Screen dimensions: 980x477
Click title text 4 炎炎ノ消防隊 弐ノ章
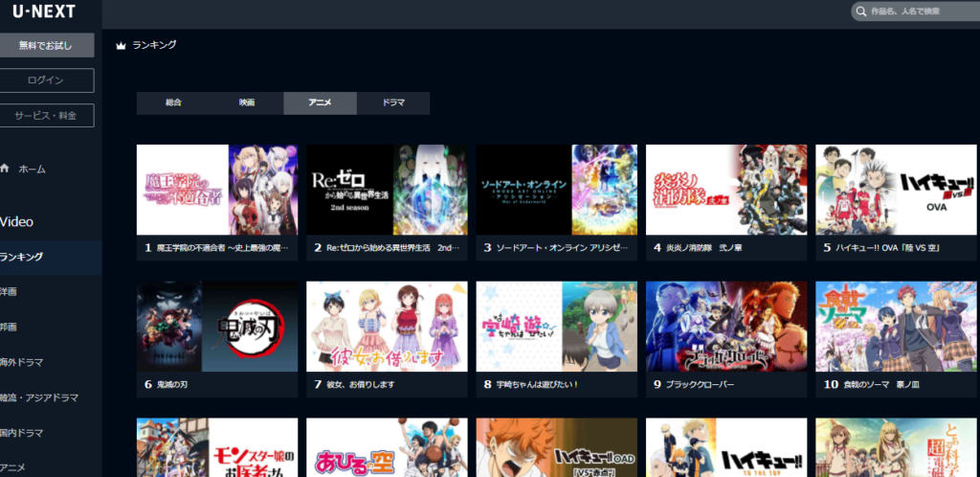point(698,248)
